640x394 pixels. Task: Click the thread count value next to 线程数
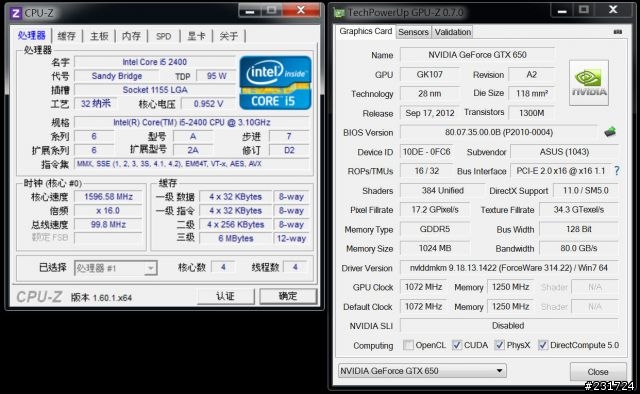click(x=296, y=267)
